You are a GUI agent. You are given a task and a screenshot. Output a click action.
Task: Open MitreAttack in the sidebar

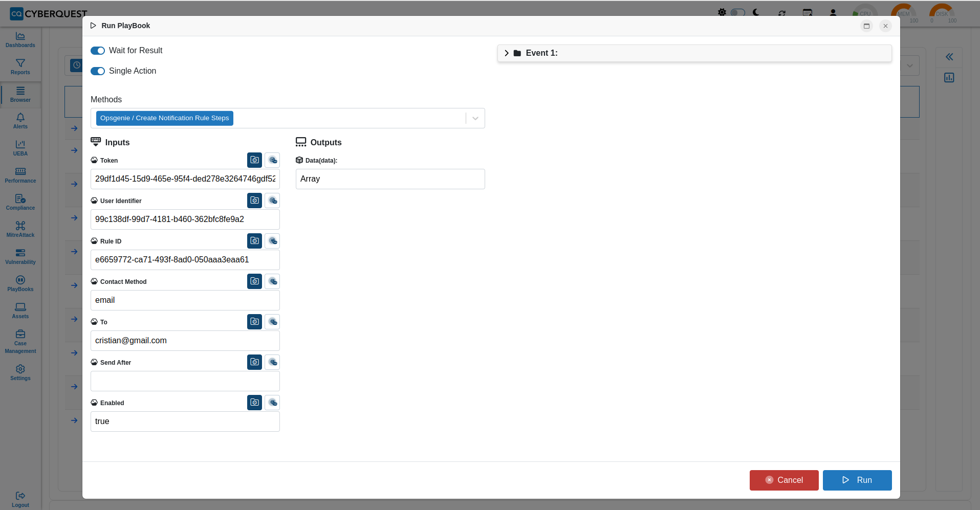pyautogui.click(x=20, y=230)
